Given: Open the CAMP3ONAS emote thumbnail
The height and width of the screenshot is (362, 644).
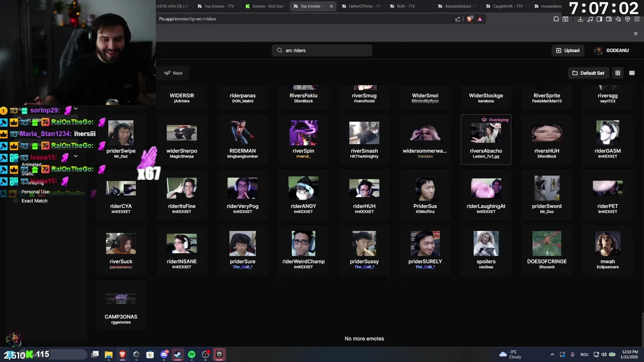Looking at the screenshot, I should tap(121, 299).
